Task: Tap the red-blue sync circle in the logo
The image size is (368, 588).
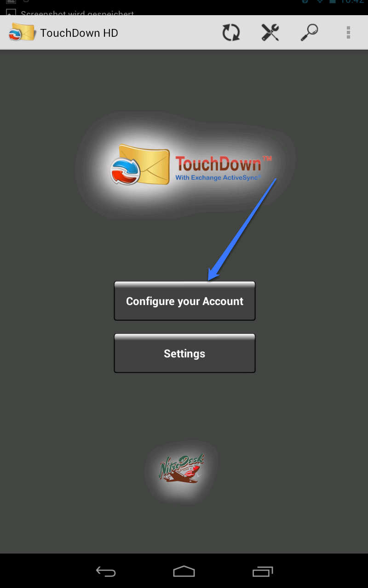Action: point(125,171)
